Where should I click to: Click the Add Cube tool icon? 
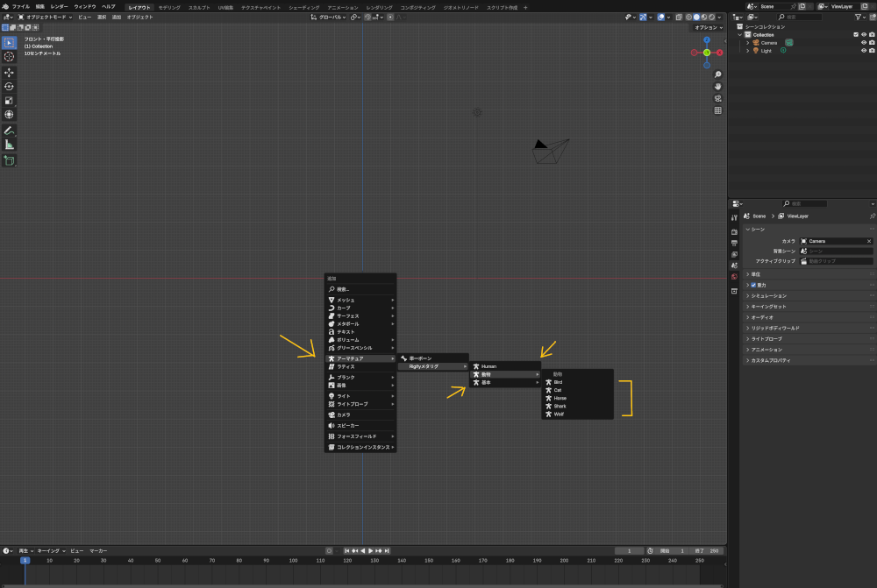(9, 161)
